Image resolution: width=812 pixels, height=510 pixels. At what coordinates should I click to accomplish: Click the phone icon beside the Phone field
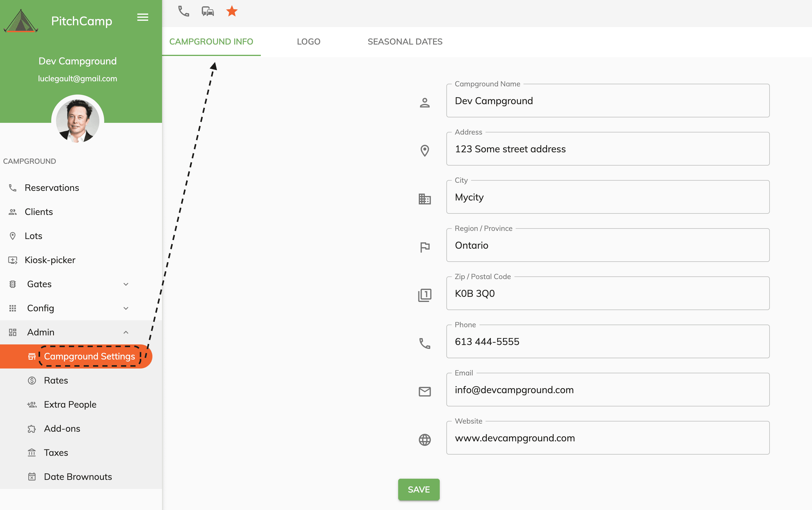tap(425, 344)
